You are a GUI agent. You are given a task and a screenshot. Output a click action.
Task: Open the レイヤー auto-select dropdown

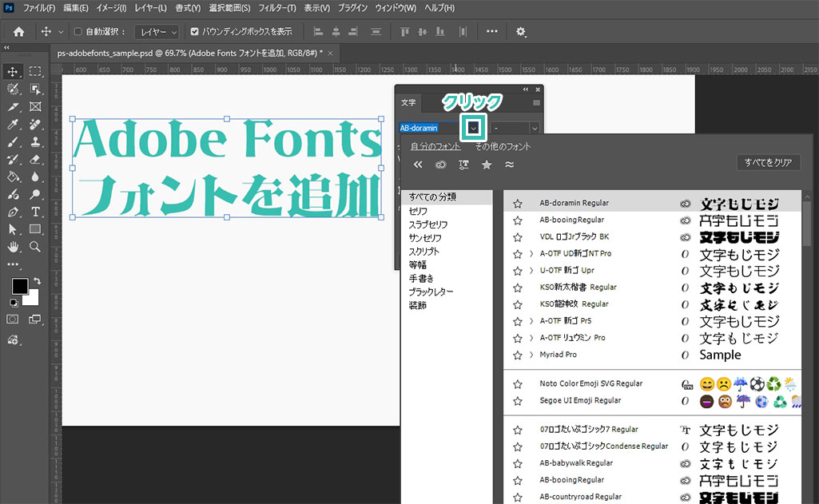point(156,32)
